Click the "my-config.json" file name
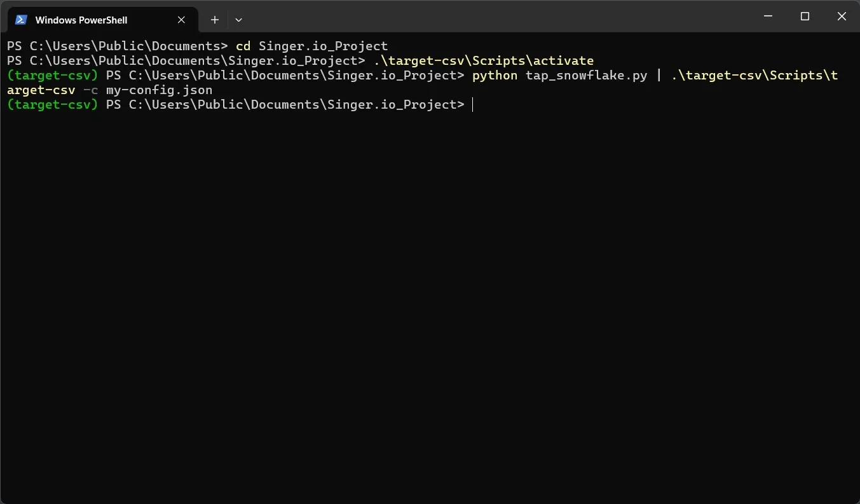Viewport: 860px width, 504px height. pyautogui.click(x=159, y=90)
